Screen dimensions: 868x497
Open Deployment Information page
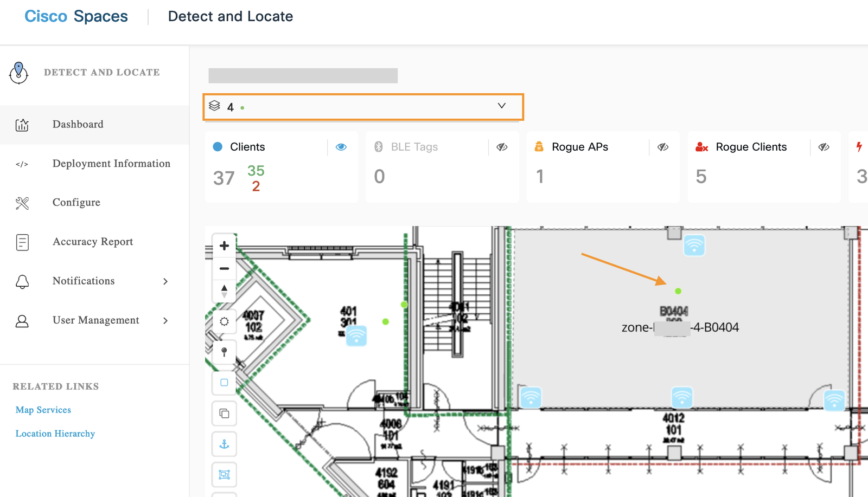click(111, 164)
